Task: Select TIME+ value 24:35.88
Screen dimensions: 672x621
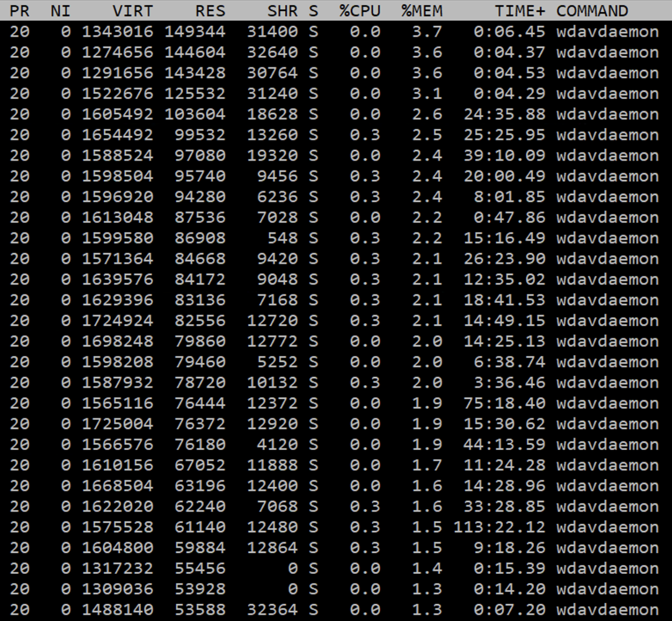Action: coord(504,114)
